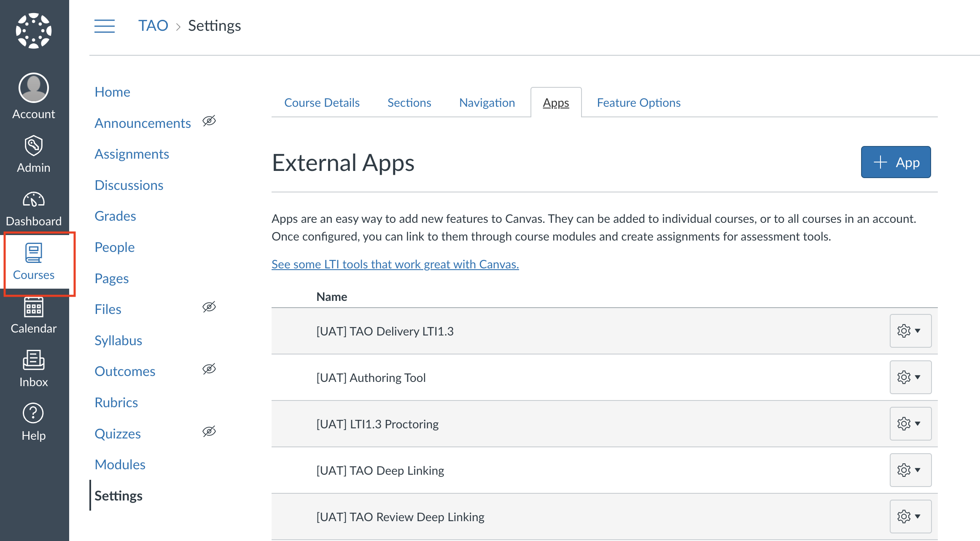980x541 pixels.
Task: Click the + App button
Action: tap(896, 162)
